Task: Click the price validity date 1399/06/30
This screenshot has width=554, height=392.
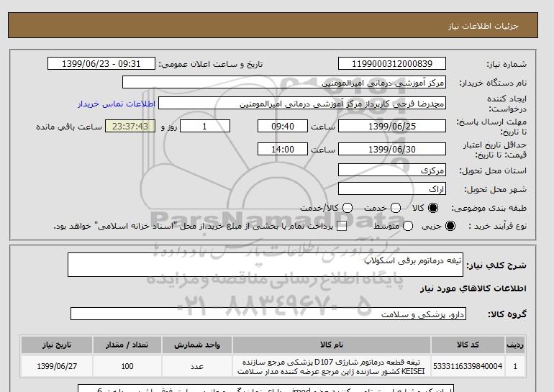Action: pos(392,149)
